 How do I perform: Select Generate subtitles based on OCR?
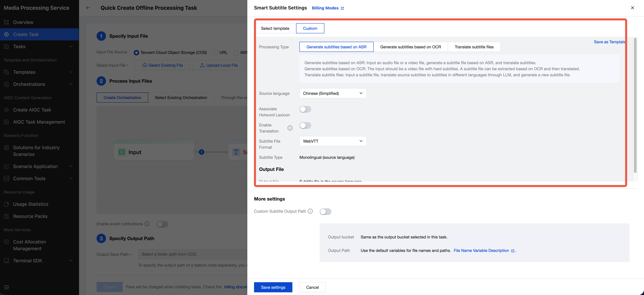pos(410,47)
